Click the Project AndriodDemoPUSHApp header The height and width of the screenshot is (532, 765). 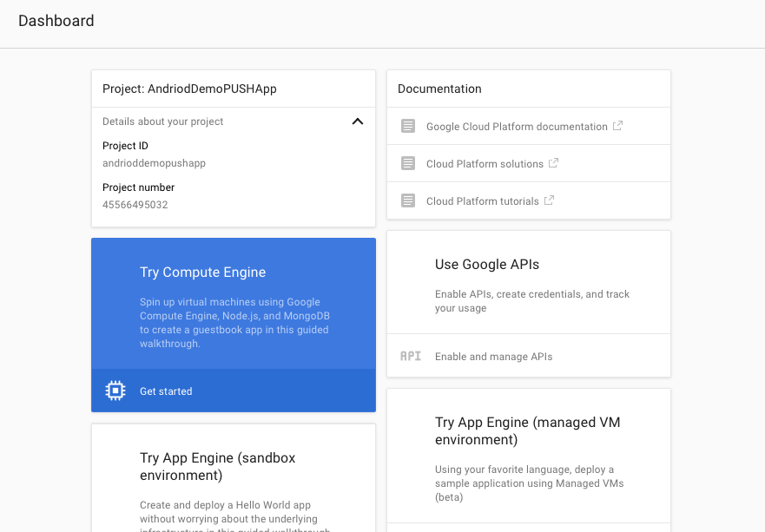[189, 89]
